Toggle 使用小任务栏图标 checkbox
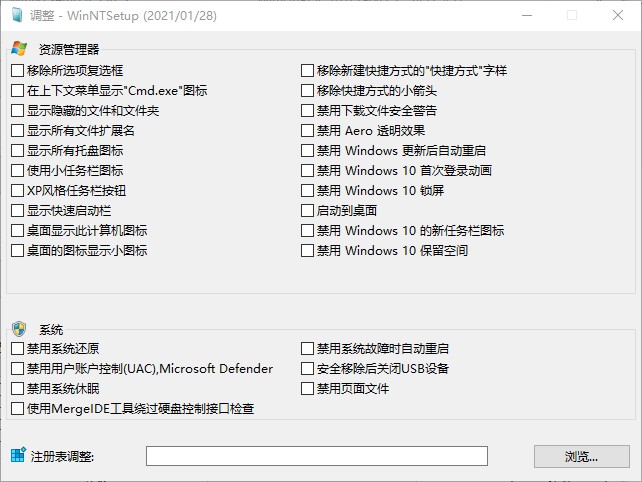The image size is (642, 482). pos(17,170)
